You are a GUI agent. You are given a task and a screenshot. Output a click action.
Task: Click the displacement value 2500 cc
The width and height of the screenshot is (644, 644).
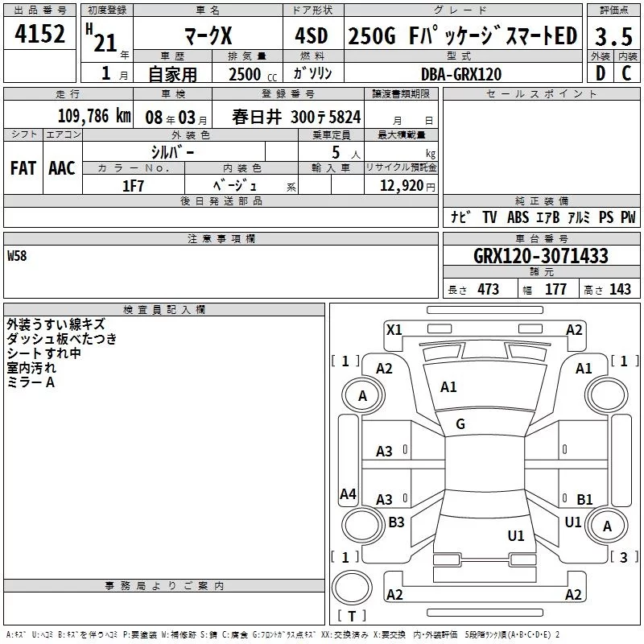(253, 74)
